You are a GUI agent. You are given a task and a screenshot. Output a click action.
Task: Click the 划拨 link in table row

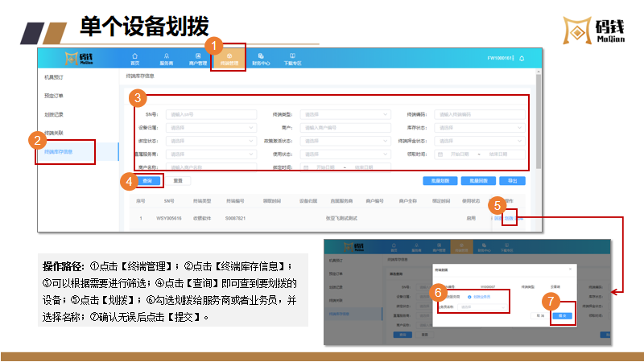tap(509, 218)
